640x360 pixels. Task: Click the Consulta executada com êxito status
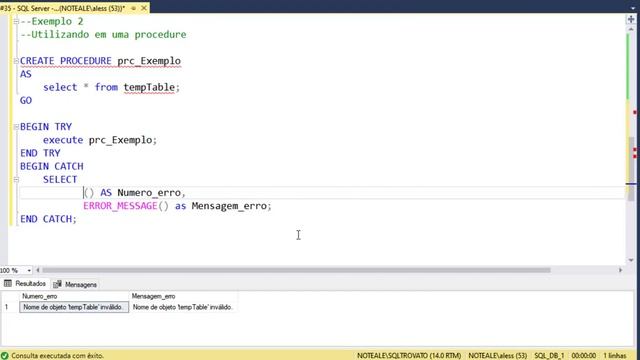(57, 356)
